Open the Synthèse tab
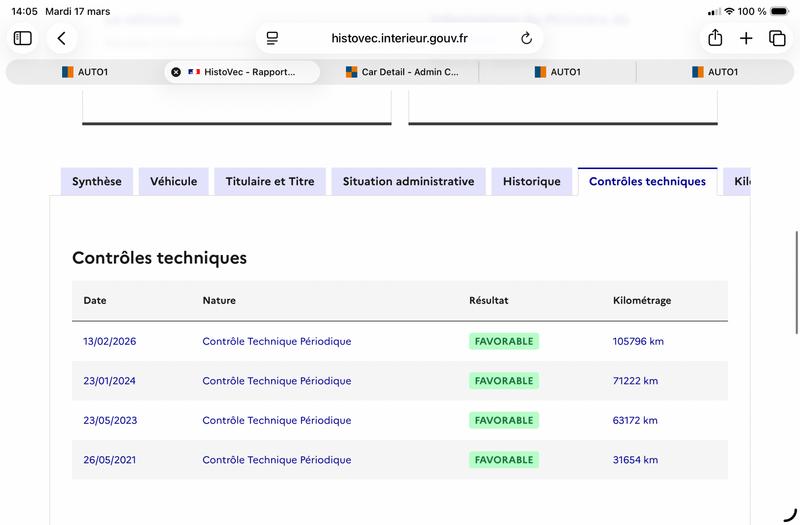The height and width of the screenshot is (525, 800). (97, 181)
